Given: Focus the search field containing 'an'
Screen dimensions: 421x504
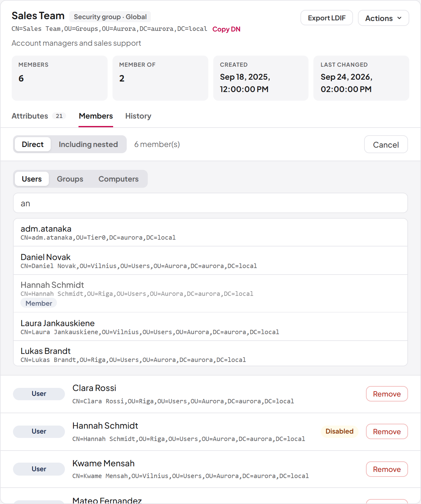Looking at the screenshot, I should click(210, 203).
